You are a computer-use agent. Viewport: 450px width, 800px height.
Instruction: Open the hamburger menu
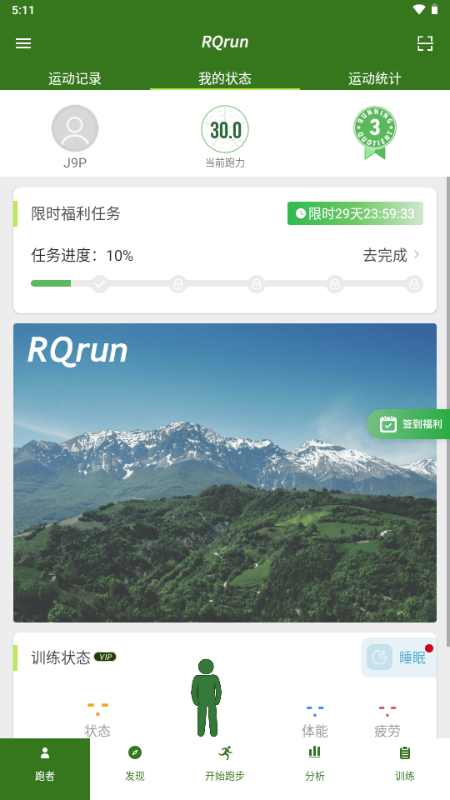point(23,43)
